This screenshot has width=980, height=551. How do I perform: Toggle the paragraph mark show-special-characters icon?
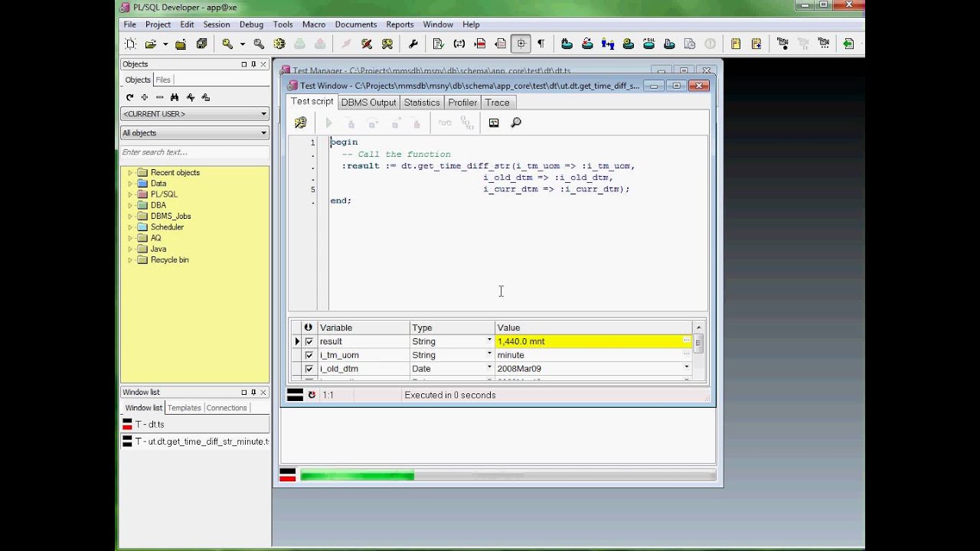[541, 44]
